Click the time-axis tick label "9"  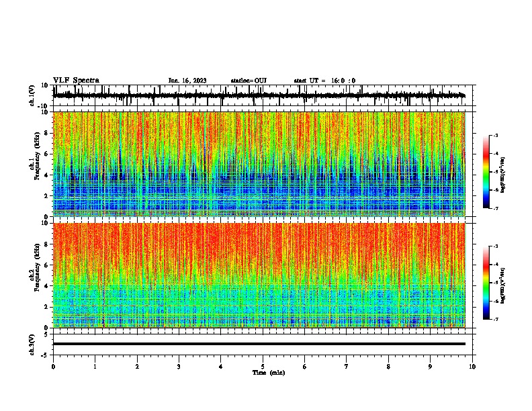[430, 367]
